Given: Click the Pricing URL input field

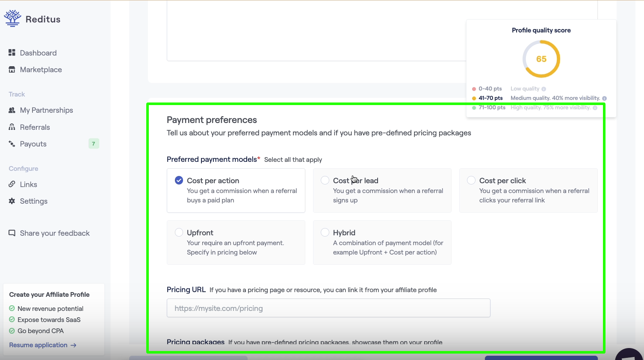Looking at the screenshot, I should (x=328, y=307).
